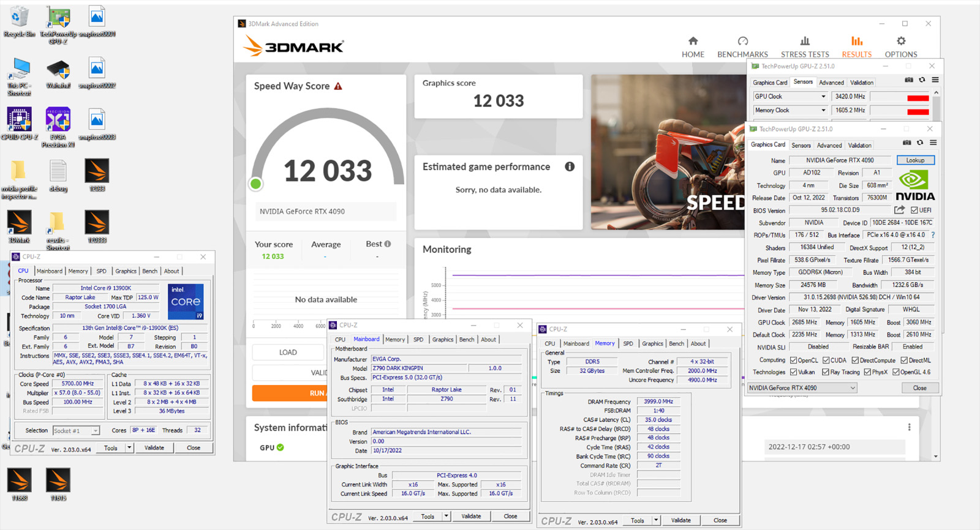Screen dimensions: 980x530
Task: Open the snaphsot0003 image file
Action: tap(97, 125)
